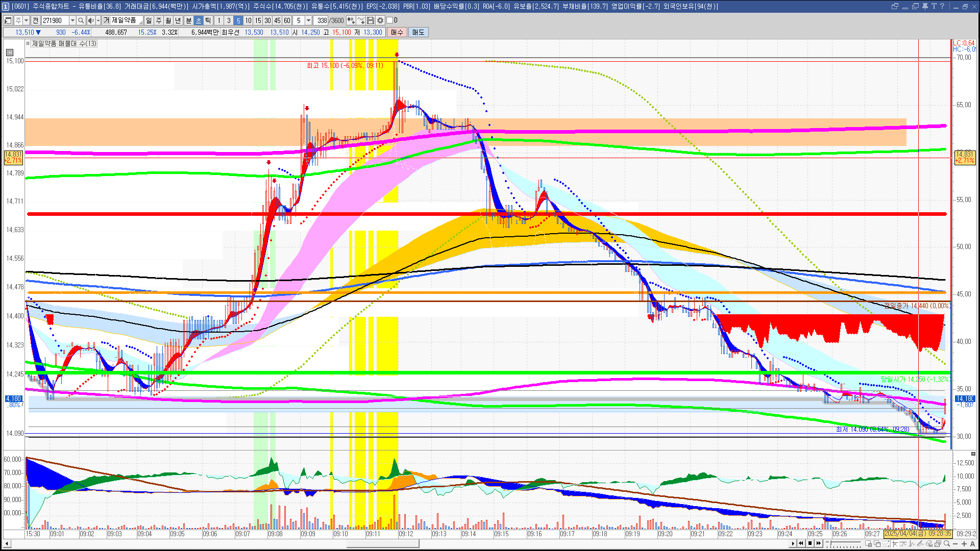This screenshot has width=980, height=551.
Task: Click the save chart floppy icon
Action: (x=371, y=20)
